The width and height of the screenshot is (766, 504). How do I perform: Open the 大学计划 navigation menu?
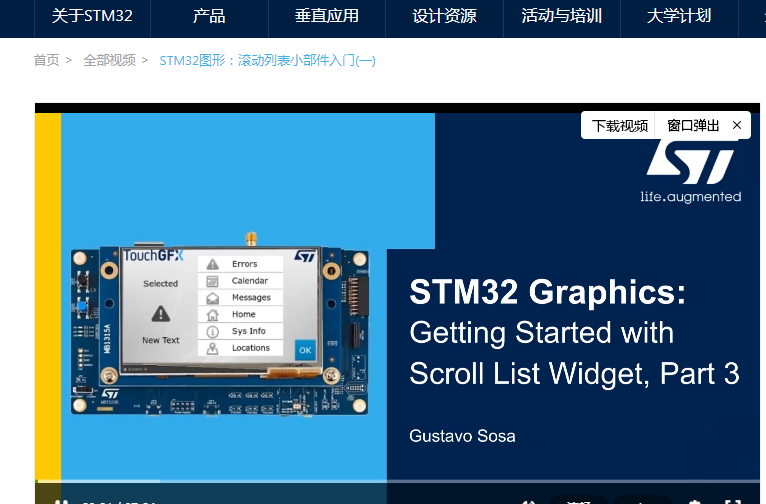pos(679,16)
